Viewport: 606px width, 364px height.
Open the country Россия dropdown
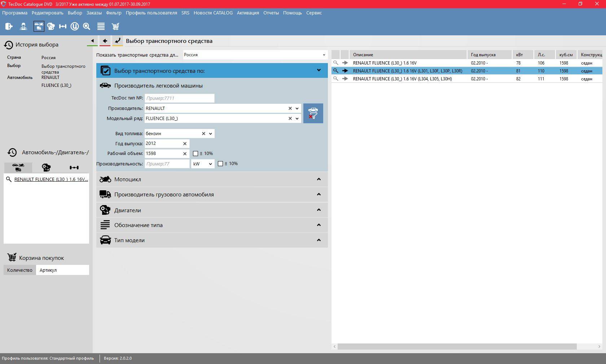(x=255, y=55)
